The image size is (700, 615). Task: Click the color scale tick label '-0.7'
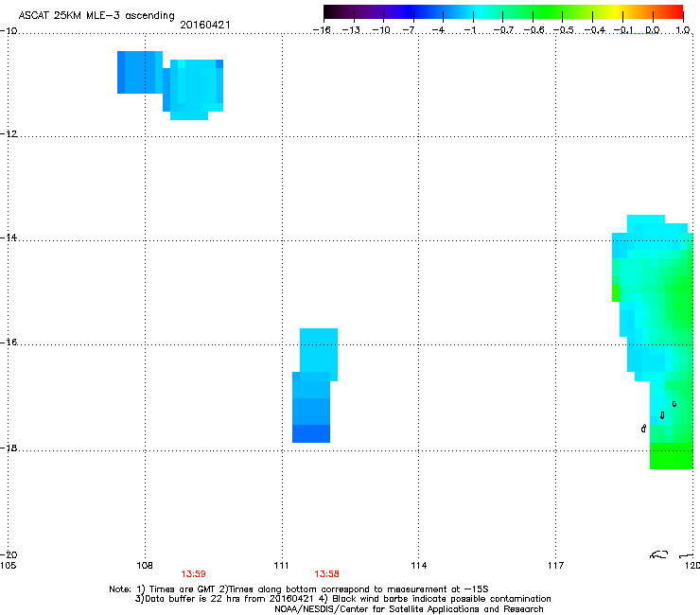(x=503, y=30)
